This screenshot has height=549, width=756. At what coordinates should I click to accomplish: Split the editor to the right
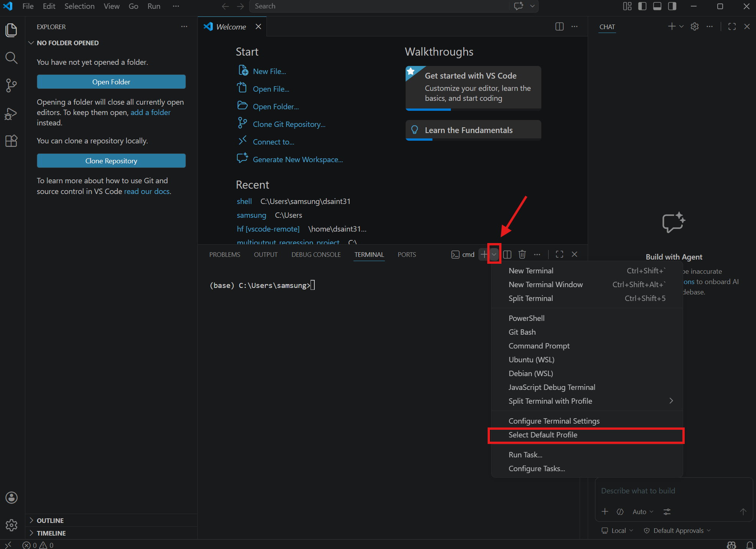(x=559, y=26)
